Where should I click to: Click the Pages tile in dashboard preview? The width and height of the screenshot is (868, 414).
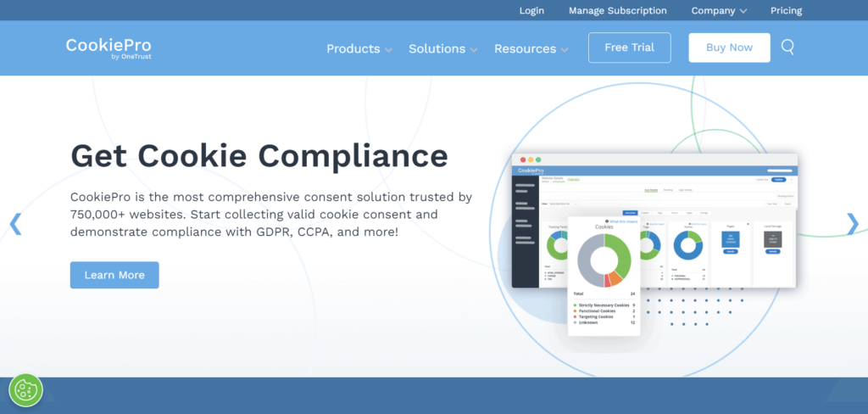pos(730,240)
